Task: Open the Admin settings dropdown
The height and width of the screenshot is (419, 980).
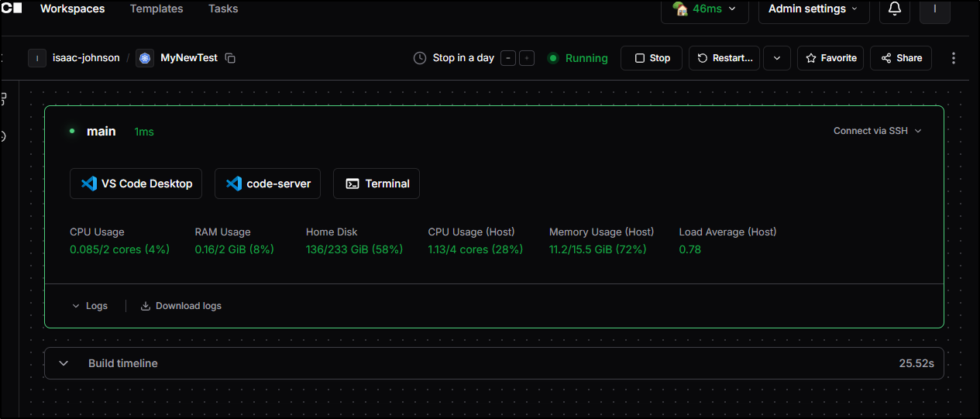Action: coord(813,9)
